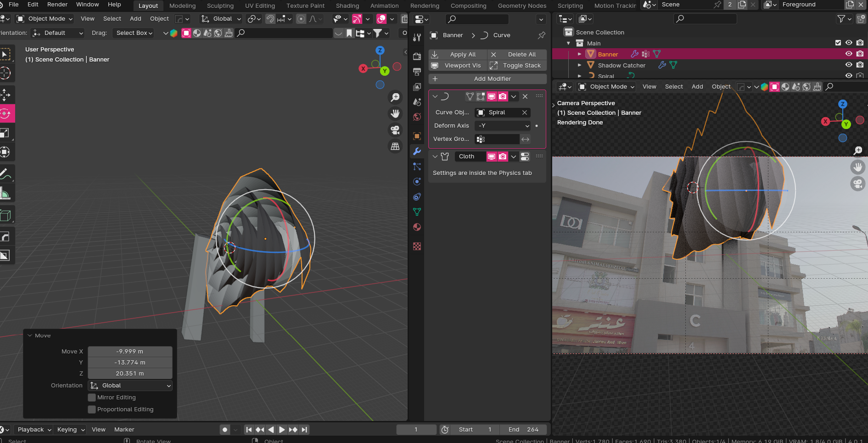The width and height of the screenshot is (868, 443).
Task: Hide Shadow Catcher in viewport via eye icon
Action: coord(849,65)
